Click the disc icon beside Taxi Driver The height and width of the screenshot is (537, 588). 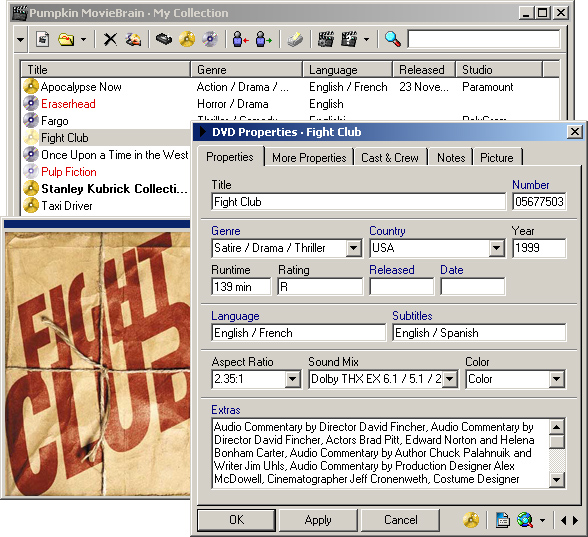[31, 205]
